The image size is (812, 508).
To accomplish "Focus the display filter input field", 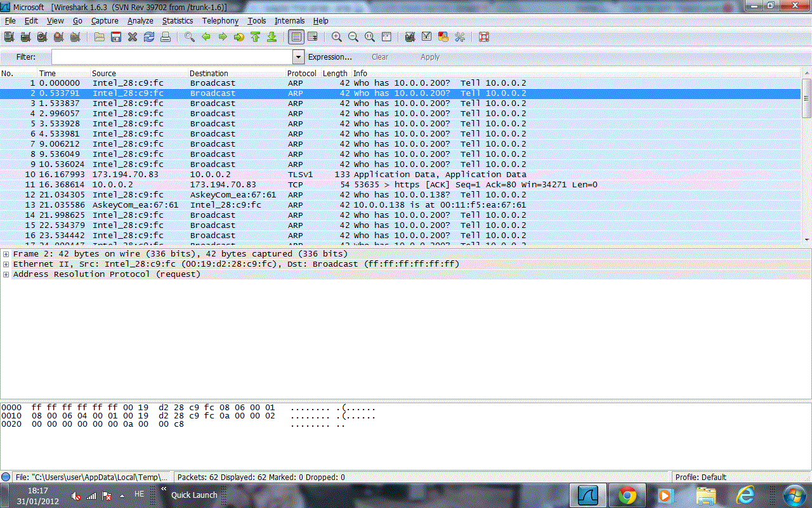I will 172,57.
